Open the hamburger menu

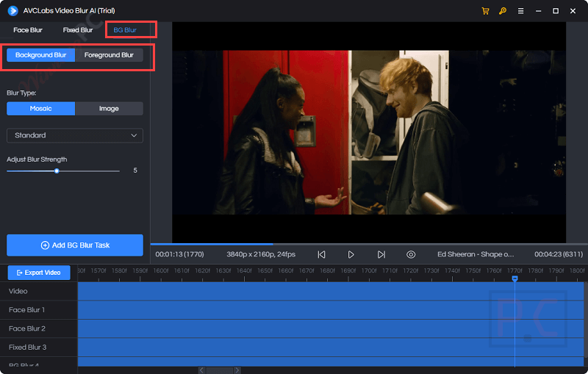coord(520,11)
